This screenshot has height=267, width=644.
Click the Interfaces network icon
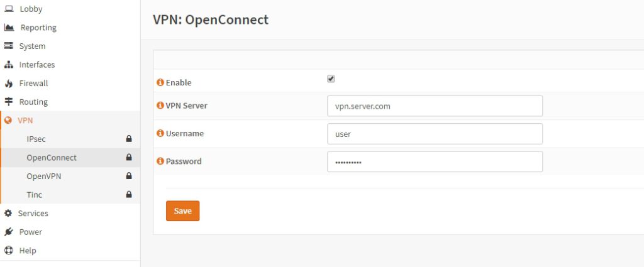9,65
